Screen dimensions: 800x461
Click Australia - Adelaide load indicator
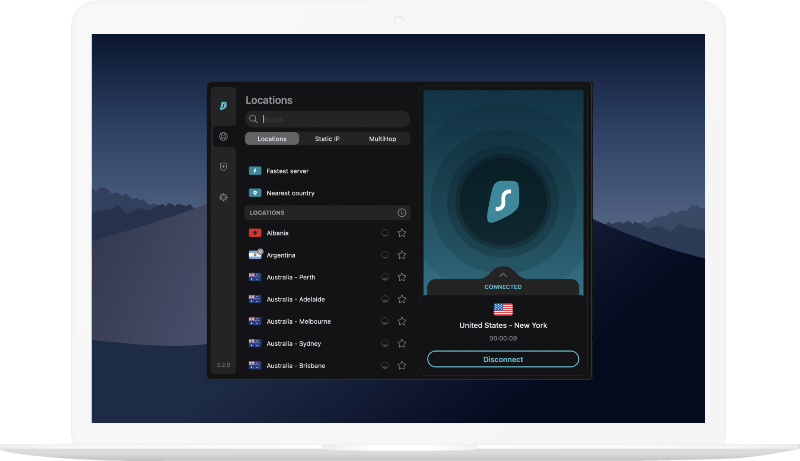pyautogui.click(x=385, y=299)
